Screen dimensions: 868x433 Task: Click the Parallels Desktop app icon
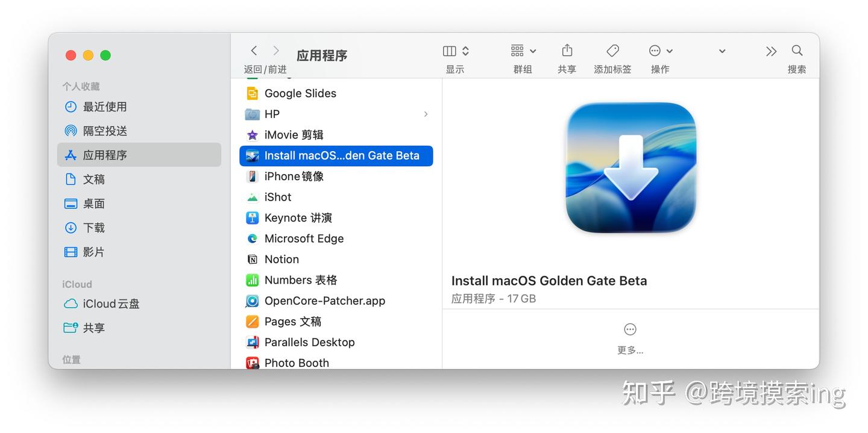click(x=252, y=342)
